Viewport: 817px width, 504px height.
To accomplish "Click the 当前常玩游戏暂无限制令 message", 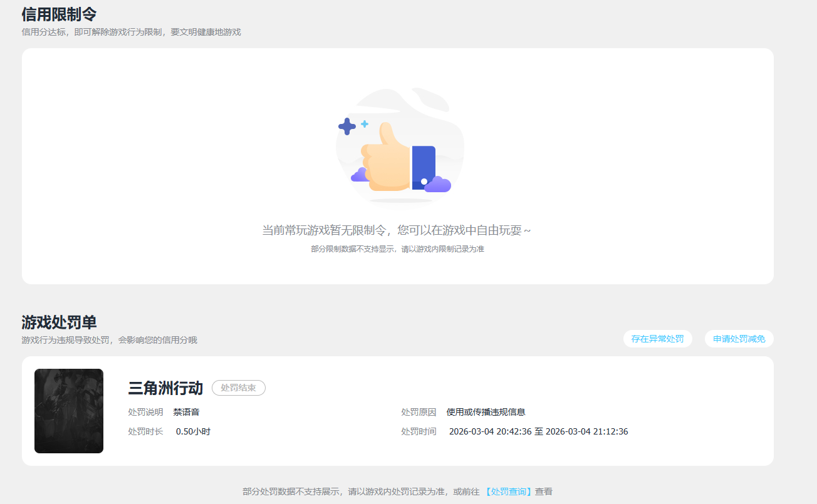I will (x=397, y=230).
